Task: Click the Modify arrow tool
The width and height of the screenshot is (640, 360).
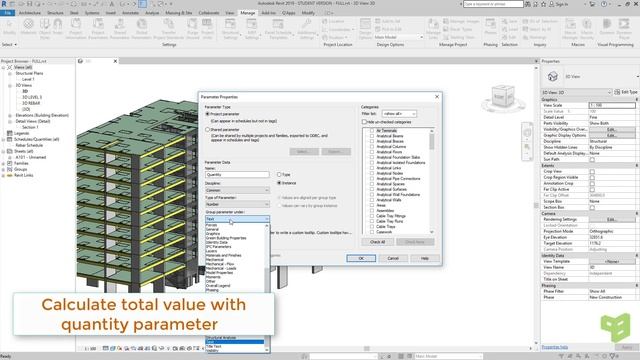Action: pyautogui.click(x=9, y=27)
